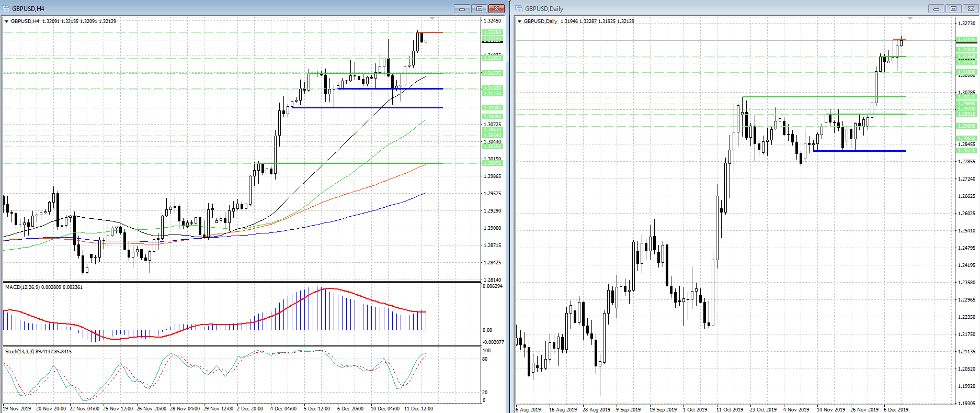Click the Stoch(13,3,3) indicator label
This screenshot has width=980, height=413.
(x=38, y=352)
